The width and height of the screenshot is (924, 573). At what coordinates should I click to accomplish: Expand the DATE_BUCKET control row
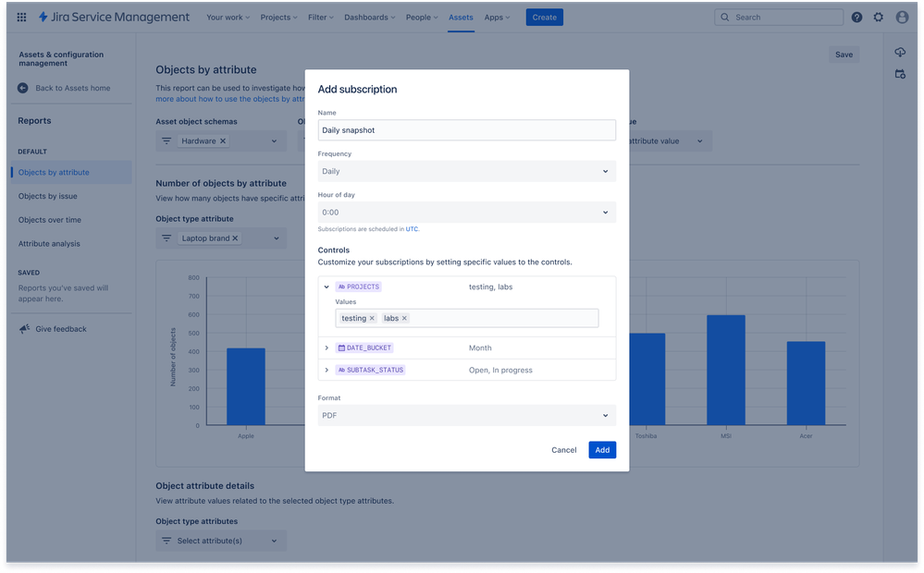pos(326,348)
